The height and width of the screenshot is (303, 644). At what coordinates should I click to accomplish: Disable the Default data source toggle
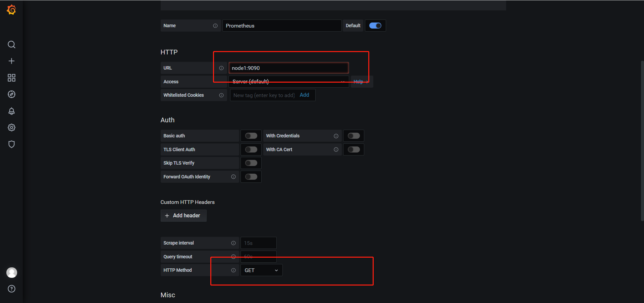click(375, 26)
